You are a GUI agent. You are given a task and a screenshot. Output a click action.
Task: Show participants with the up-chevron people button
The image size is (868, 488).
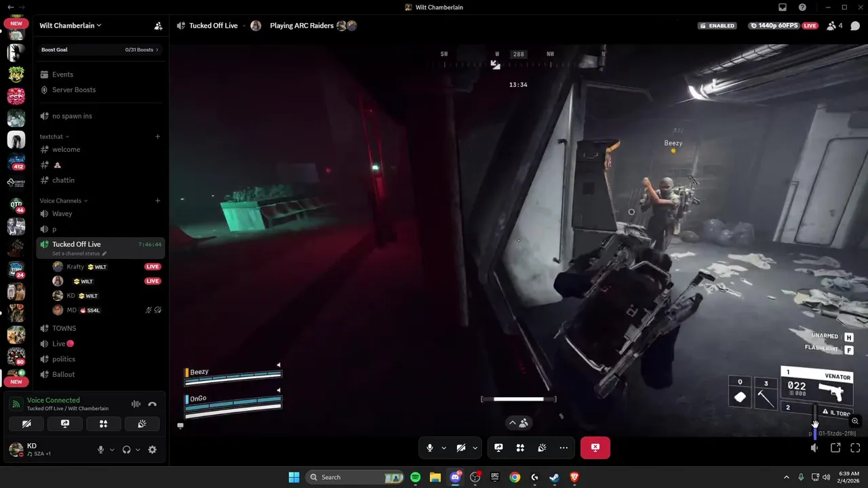(519, 422)
